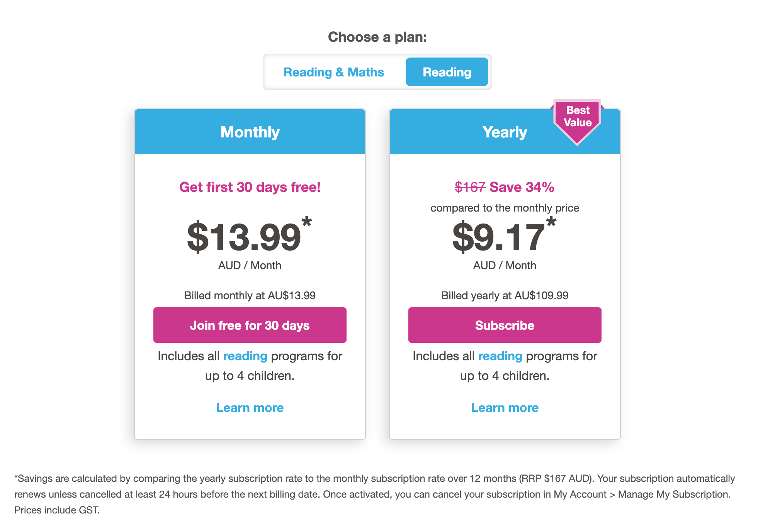Click the Billed yearly at AU$109.99 text
The height and width of the screenshot is (532, 758).
tap(505, 295)
